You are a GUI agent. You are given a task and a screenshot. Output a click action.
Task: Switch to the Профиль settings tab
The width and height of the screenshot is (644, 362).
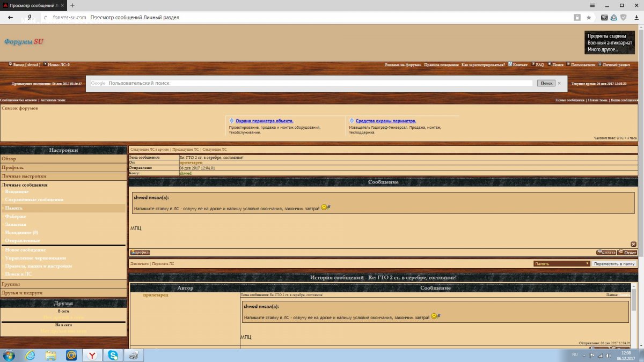[12, 167]
